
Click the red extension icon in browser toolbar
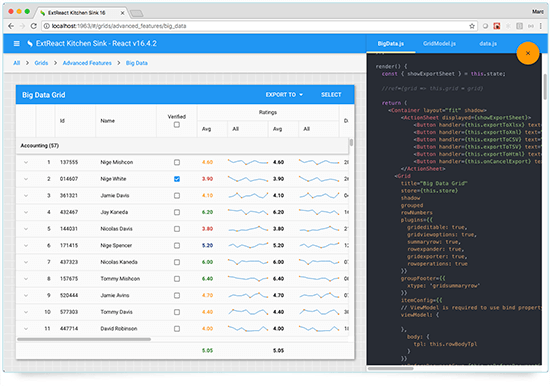point(497,26)
